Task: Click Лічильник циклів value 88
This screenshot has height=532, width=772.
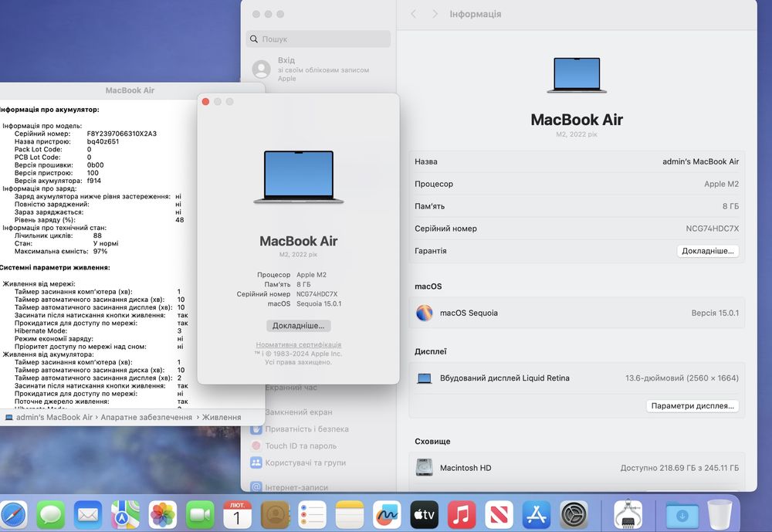Action: tap(97, 236)
